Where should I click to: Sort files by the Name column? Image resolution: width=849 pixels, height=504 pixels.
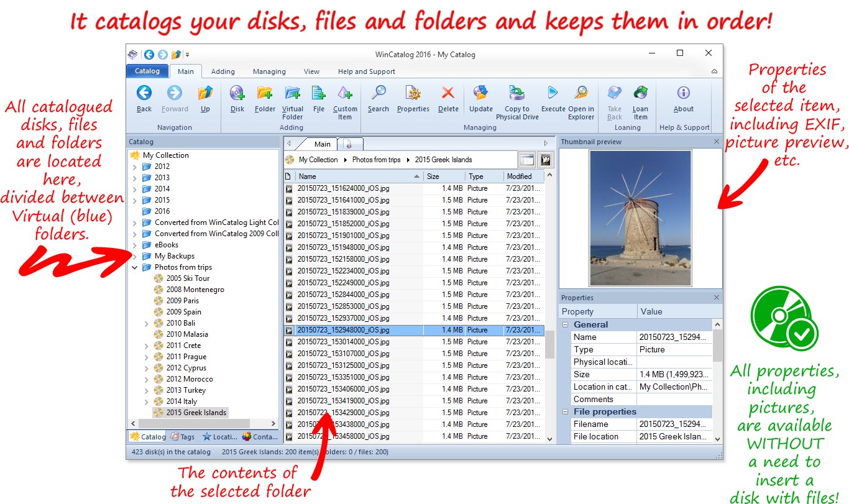coord(360,176)
